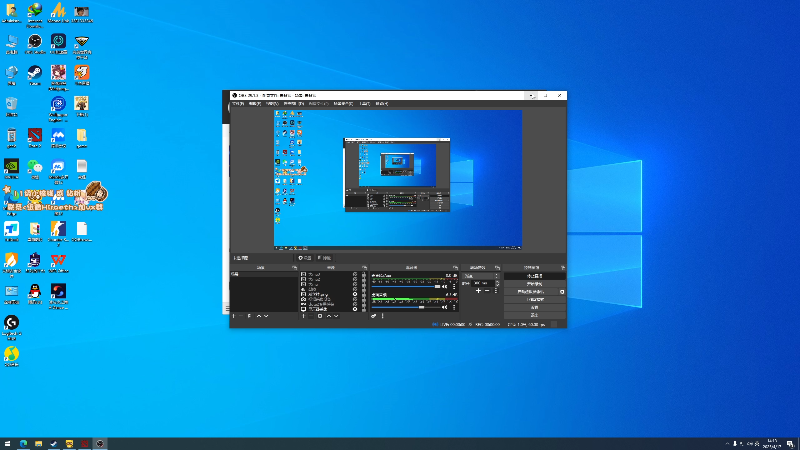Open the Help menu in OBS
This screenshot has width=800, height=450.
point(382,104)
